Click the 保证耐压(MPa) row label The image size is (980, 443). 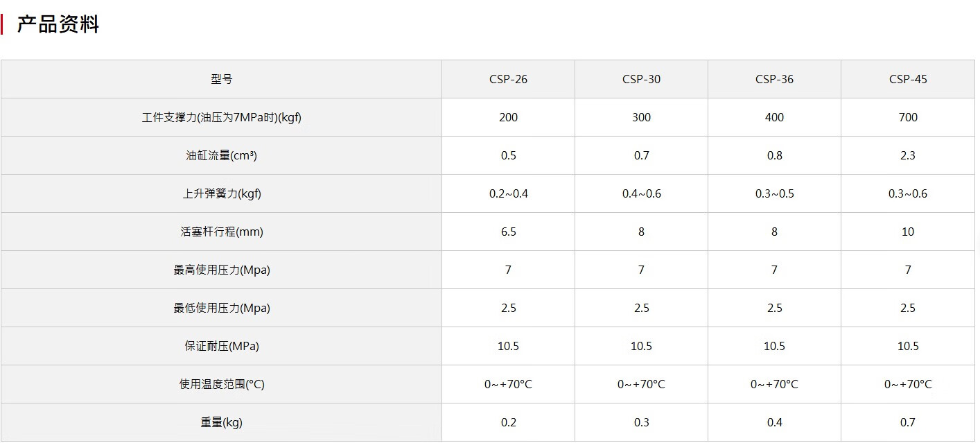click(222, 346)
